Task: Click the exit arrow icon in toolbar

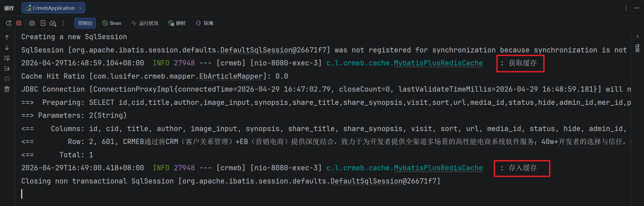Action: tap(43, 23)
